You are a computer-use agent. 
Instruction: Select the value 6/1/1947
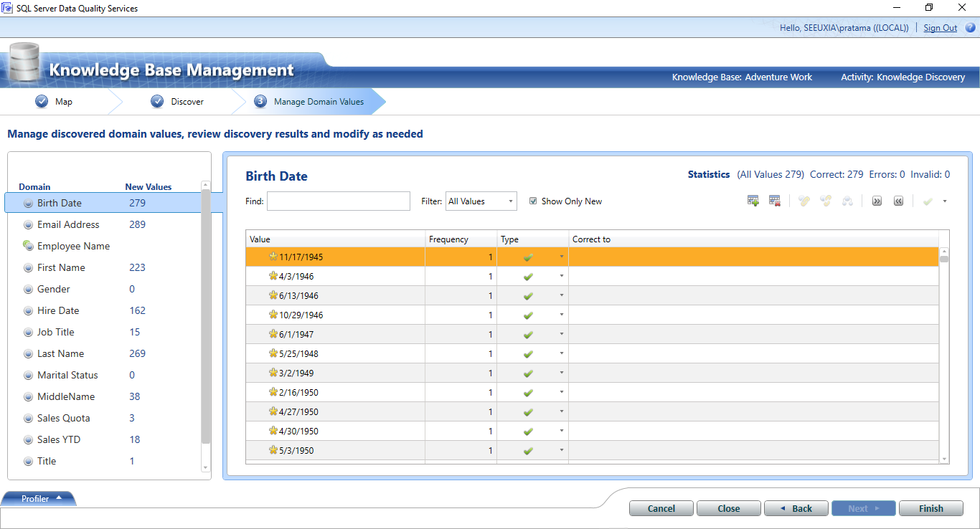(x=296, y=335)
